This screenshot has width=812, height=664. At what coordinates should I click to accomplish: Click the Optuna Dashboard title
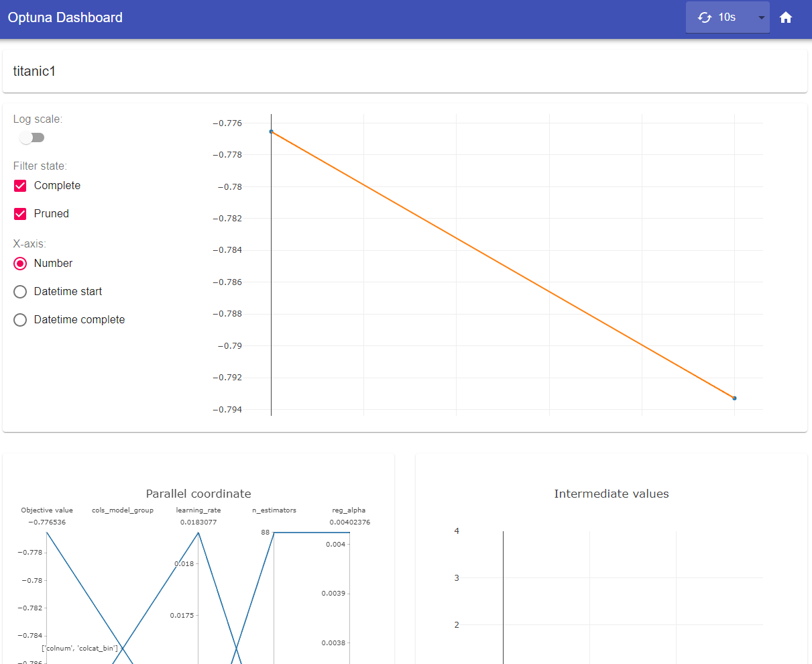tap(65, 17)
